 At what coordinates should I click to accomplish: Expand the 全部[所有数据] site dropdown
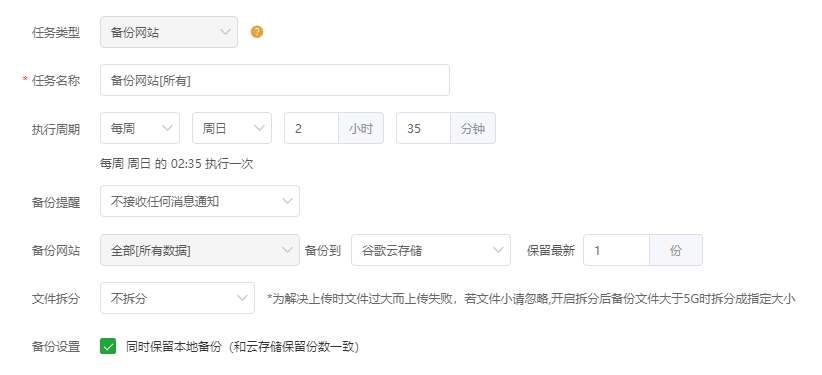[x=200, y=250]
